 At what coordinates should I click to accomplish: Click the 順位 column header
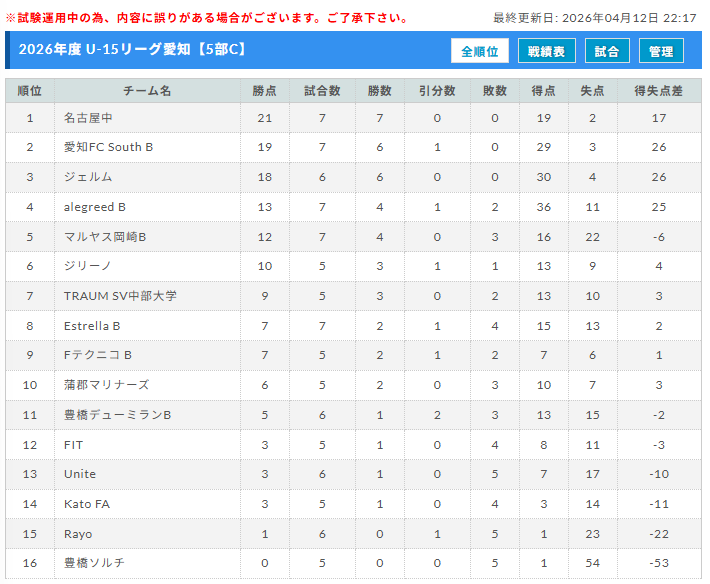[x=30, y=91]
